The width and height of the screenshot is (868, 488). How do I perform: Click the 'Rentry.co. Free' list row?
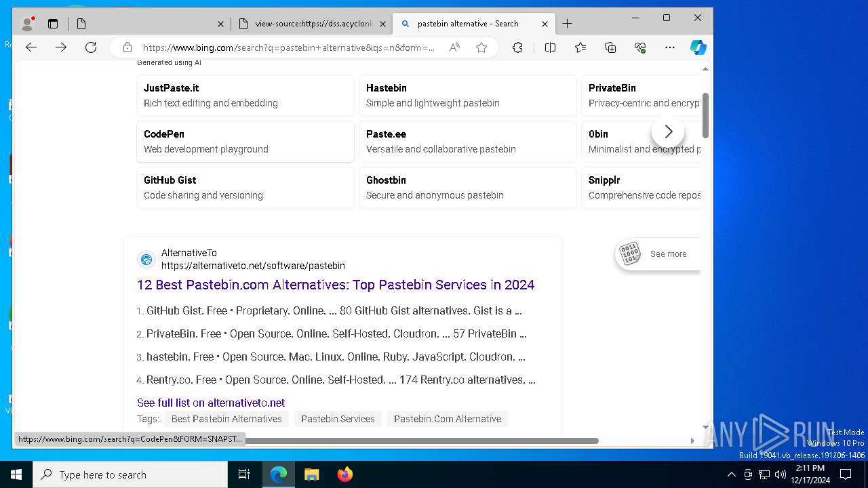[341, 380]
